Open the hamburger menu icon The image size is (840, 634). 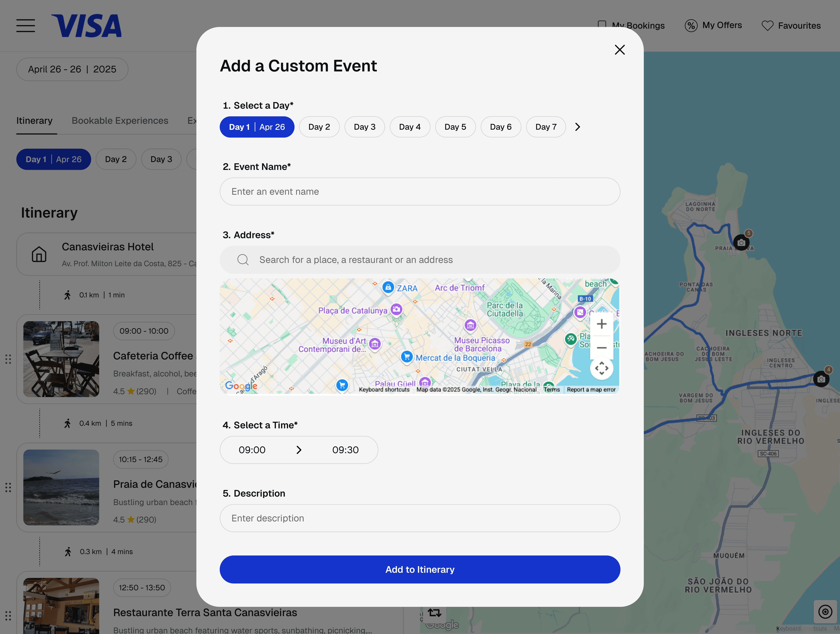click(x=25, y=26)
